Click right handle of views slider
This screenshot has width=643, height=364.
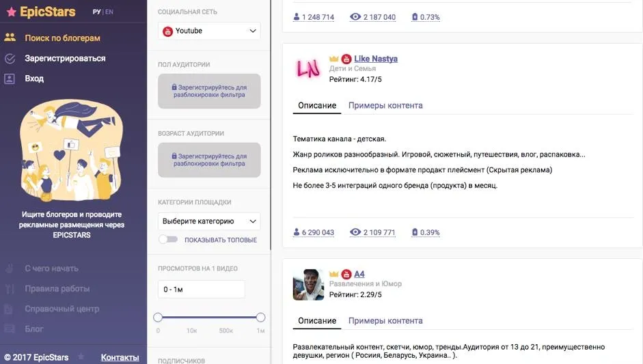[260, 318]
